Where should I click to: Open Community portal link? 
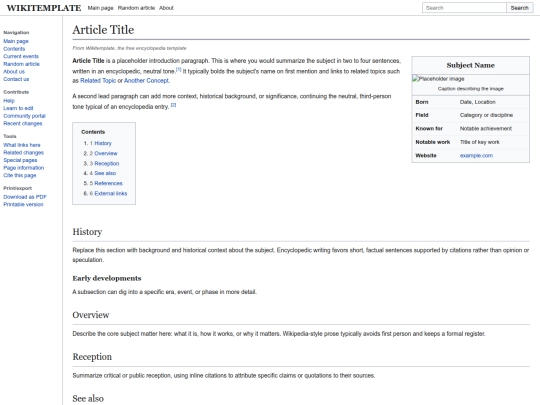24,116
